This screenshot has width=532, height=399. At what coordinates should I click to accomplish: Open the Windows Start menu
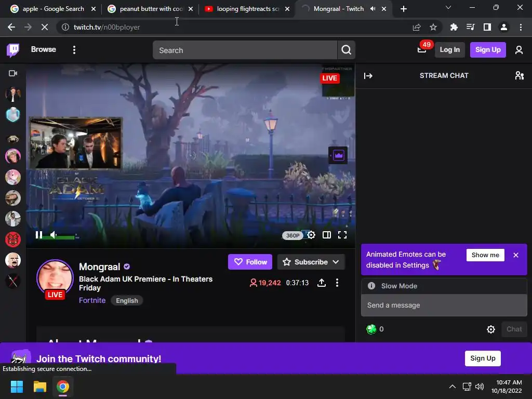[17, 387]
